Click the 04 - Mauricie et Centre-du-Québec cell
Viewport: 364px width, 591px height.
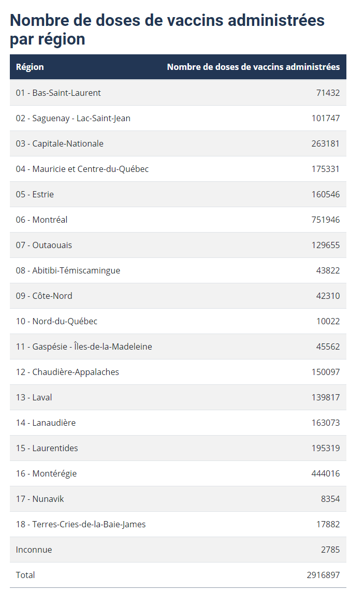(x=82, y=169)
